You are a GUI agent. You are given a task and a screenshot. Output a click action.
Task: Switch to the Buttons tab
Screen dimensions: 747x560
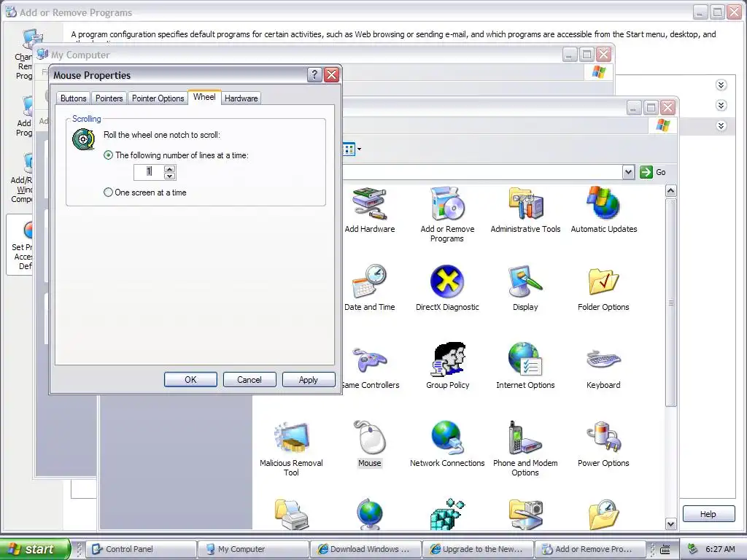click(x=74, y=98)
